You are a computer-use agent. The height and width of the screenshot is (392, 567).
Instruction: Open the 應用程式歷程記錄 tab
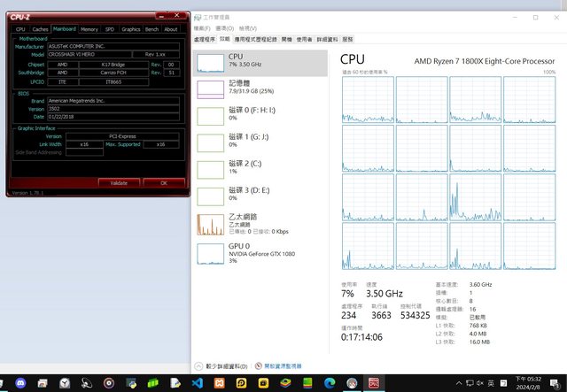click(255, 40)
